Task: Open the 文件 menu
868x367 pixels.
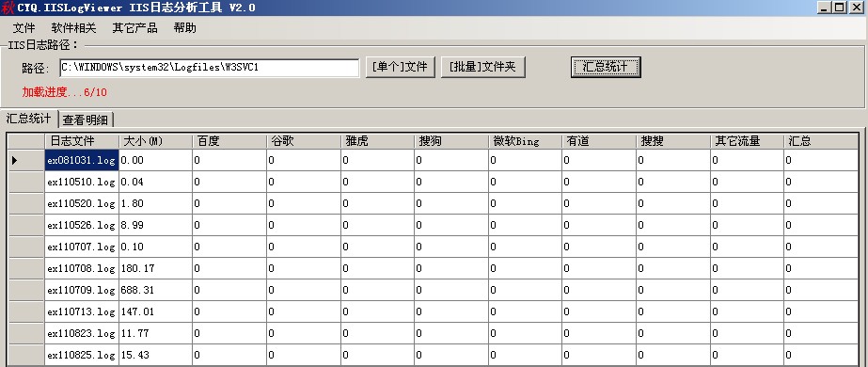Action: (24, 28)
